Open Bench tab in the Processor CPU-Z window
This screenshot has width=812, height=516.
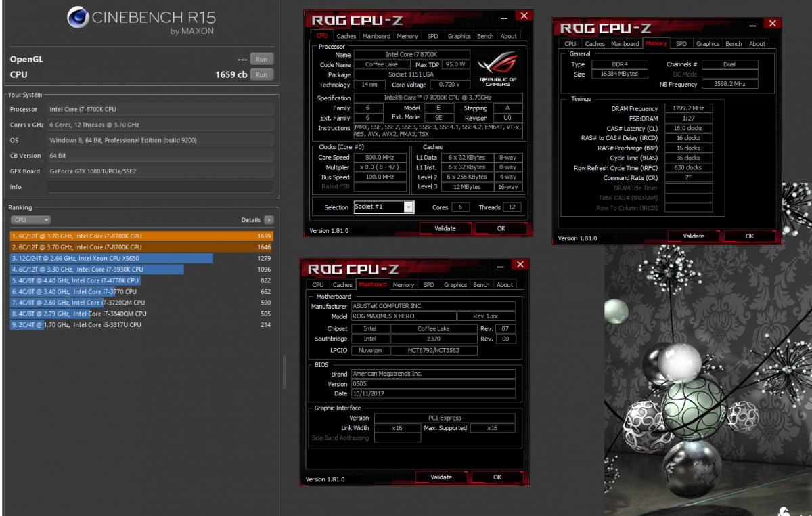(485, 36)
